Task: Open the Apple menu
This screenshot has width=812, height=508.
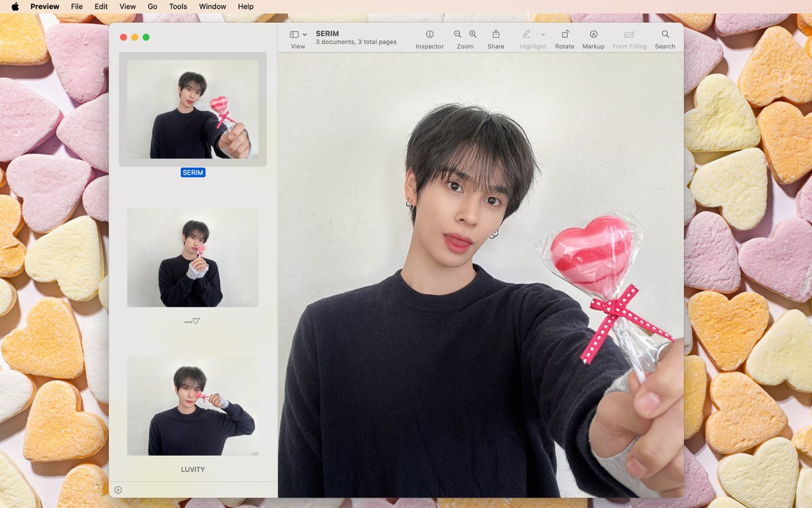Action: click(x=16, y=7)
